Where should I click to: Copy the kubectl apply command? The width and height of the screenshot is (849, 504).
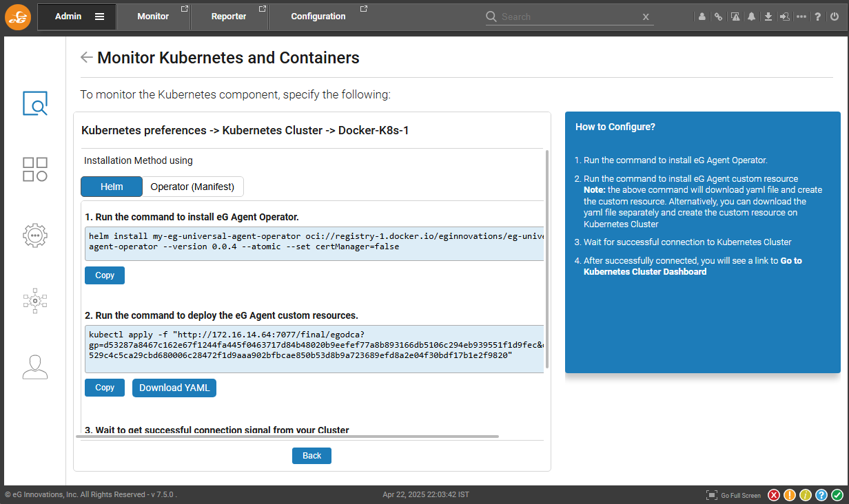pyautogui.click(x=105, y=388)
